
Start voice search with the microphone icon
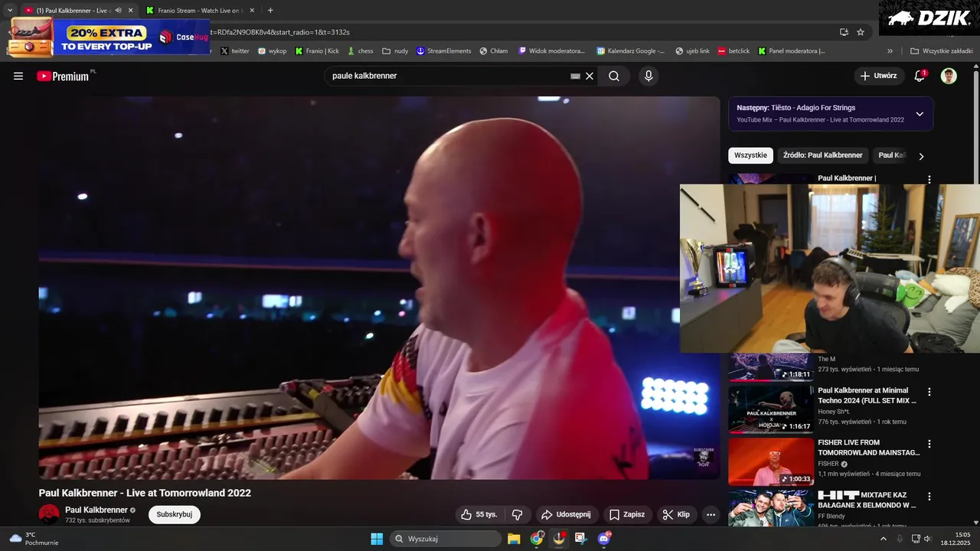pyautogui.click(x=648, y=76)
